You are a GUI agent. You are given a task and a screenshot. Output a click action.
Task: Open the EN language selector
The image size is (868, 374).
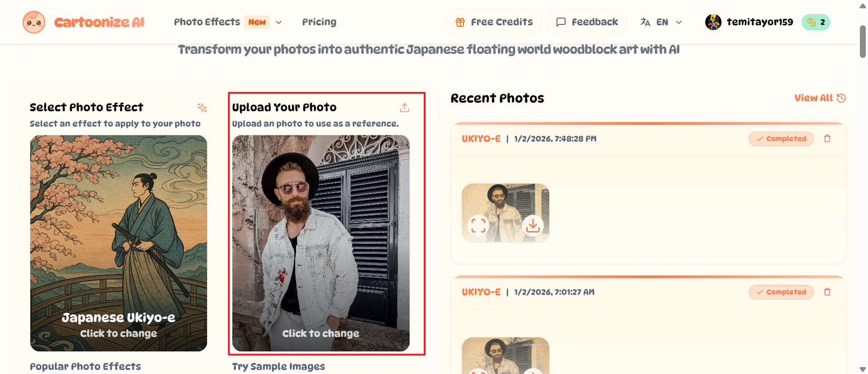661,22
